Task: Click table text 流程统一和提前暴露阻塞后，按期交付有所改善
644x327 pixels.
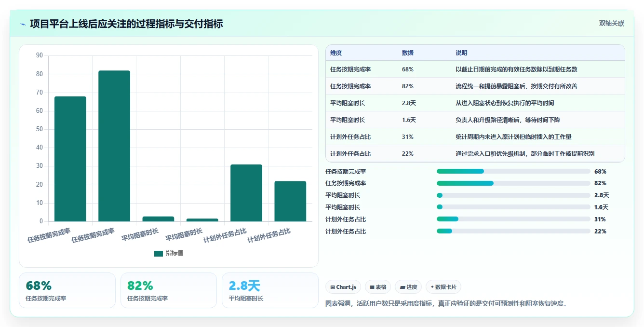Action: (516, 86)
